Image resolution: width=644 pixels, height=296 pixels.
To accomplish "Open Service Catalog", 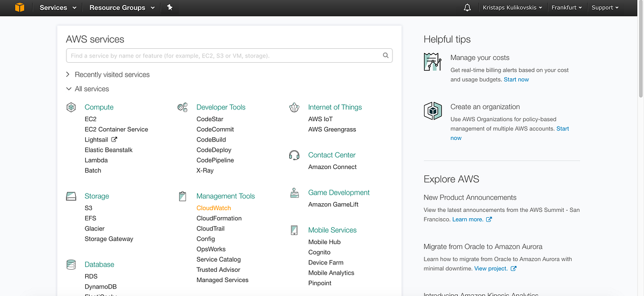I will [218, 260].
